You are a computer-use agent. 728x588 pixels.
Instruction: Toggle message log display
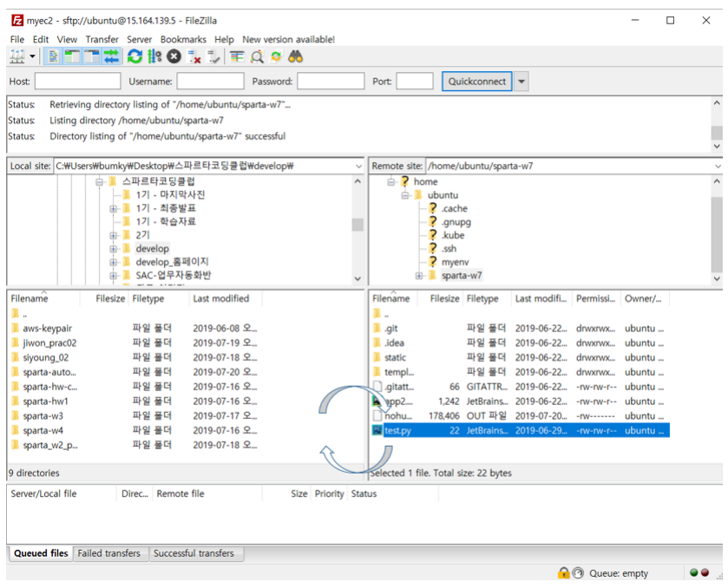(54, 56)
